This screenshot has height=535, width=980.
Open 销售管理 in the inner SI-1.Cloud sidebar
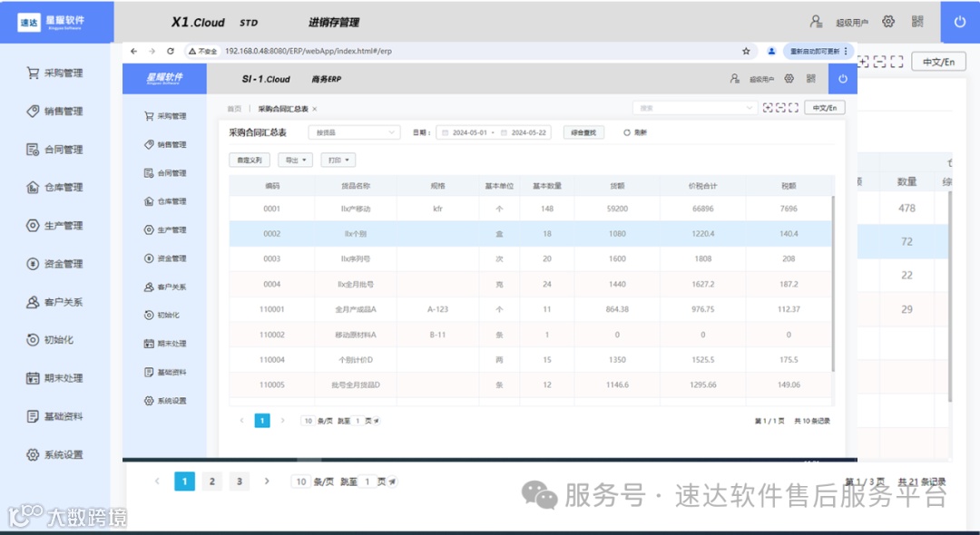coord(166,145)
